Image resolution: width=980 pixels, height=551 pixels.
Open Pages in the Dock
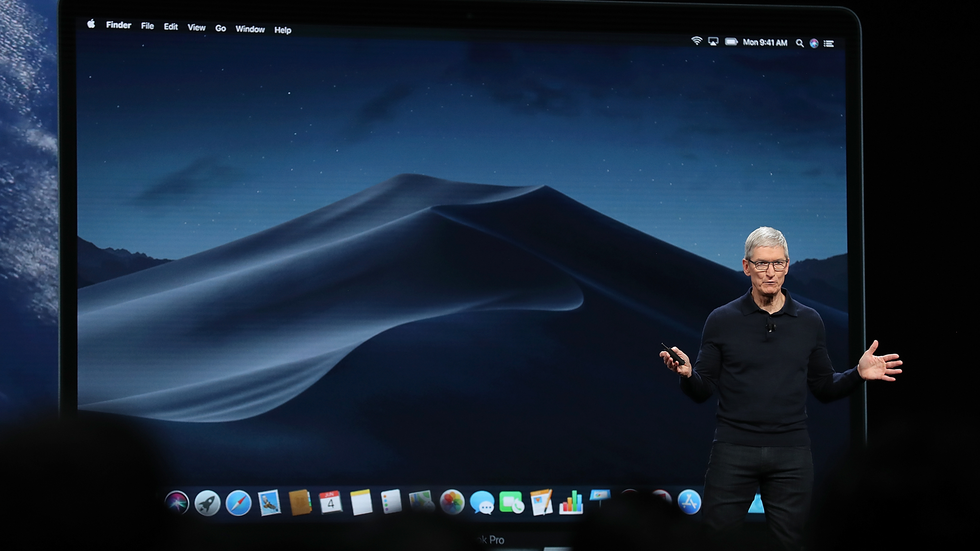point(541,502)
